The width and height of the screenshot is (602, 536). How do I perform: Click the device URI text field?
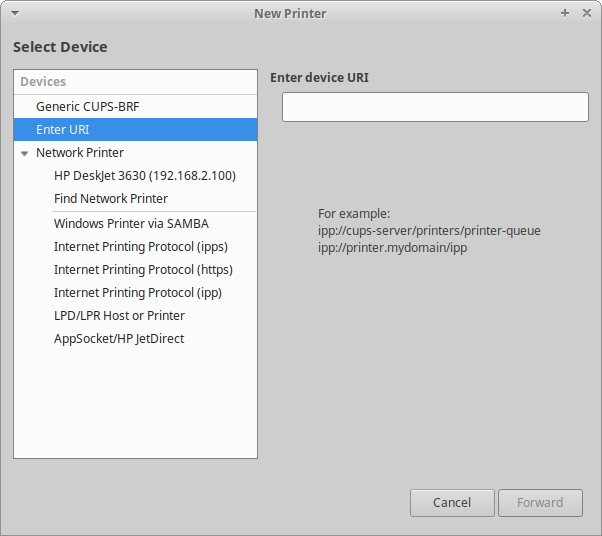coord(435,107)
